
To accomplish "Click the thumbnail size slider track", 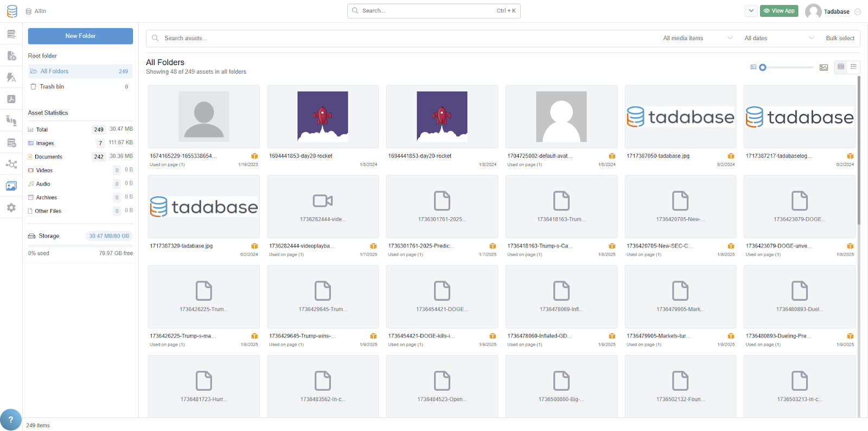I will coord(787,67).
